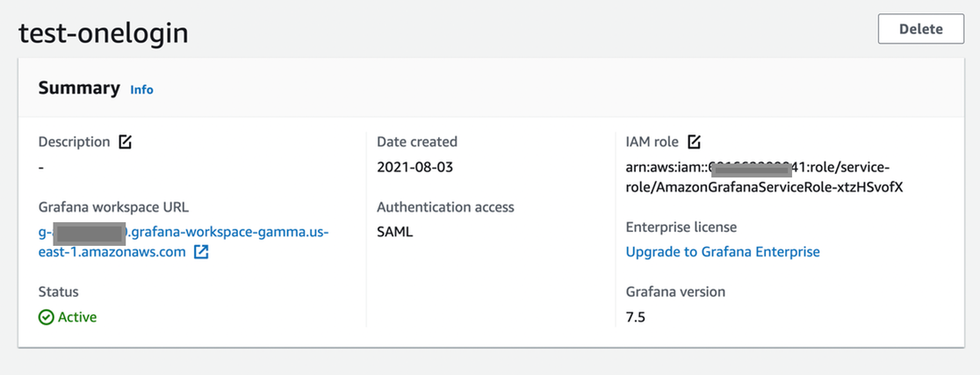Open the Info link beside Summary
This screenshot has width=980, height=375.
coord(141,90)
